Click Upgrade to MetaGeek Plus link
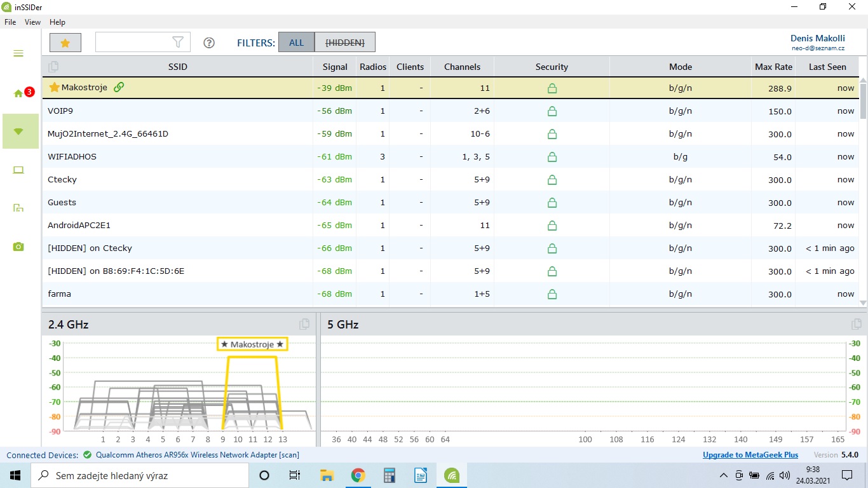Screen dimensions: 868x488 750,455
